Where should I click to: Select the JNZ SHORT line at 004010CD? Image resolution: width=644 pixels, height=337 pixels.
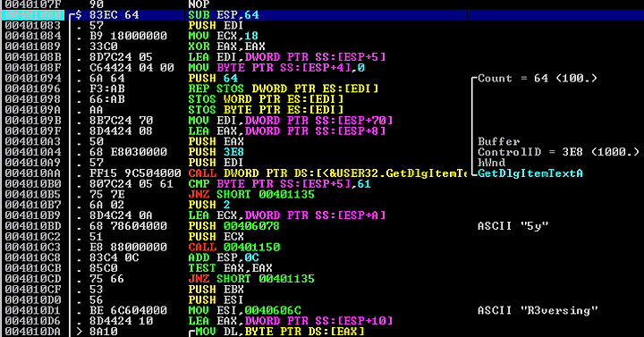(x=251, y=279)
